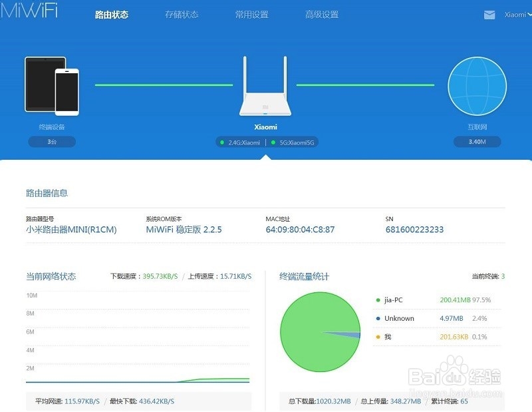Select ROM version MiWiFi 稳定版 2.2.5
Image resolution: width=532 pixels, height=412 pixels.
pos(184,230)
